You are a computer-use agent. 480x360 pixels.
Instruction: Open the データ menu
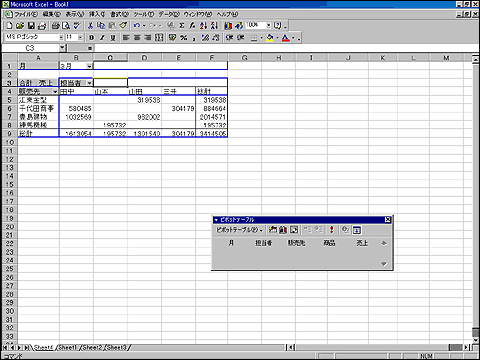(169, 14)
